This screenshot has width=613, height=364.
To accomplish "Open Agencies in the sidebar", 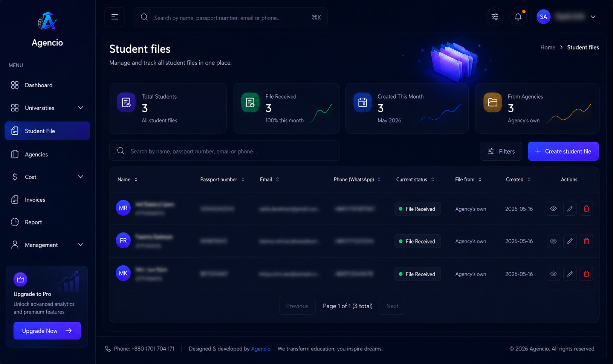I will (x=47, y=154).
